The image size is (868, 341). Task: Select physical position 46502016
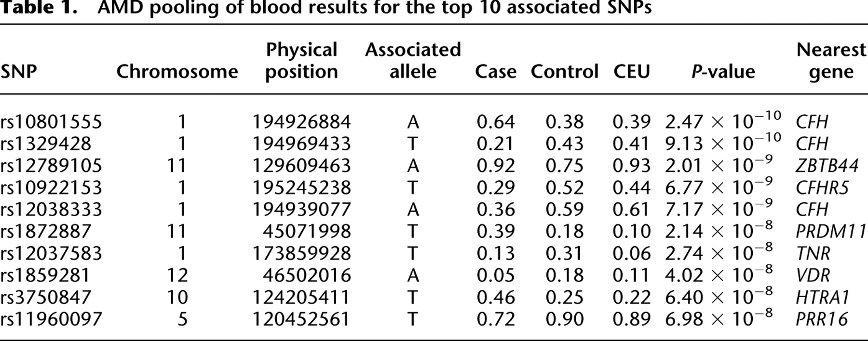point(307,275)
